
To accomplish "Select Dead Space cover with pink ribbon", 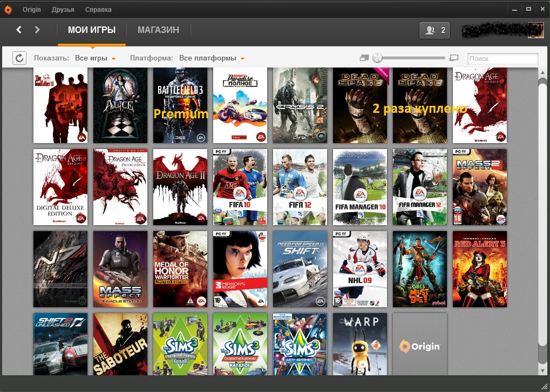I will 360,105.
